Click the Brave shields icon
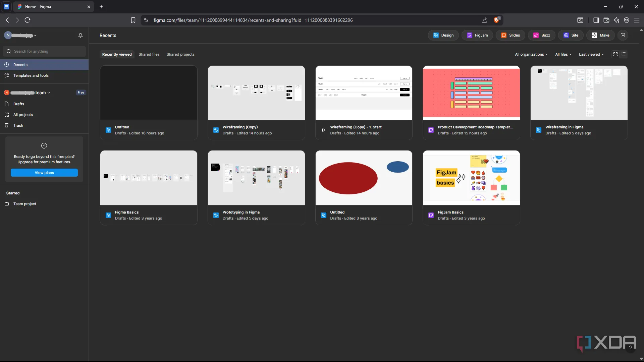The height and width of the screenshot is (362, 644). pos(497,20)
